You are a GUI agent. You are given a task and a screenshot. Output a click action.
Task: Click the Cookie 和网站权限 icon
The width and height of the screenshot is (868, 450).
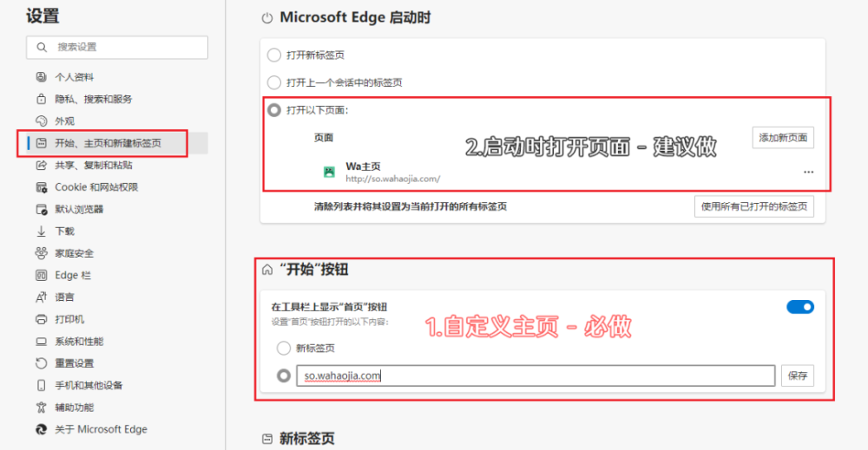pos(41,187)
